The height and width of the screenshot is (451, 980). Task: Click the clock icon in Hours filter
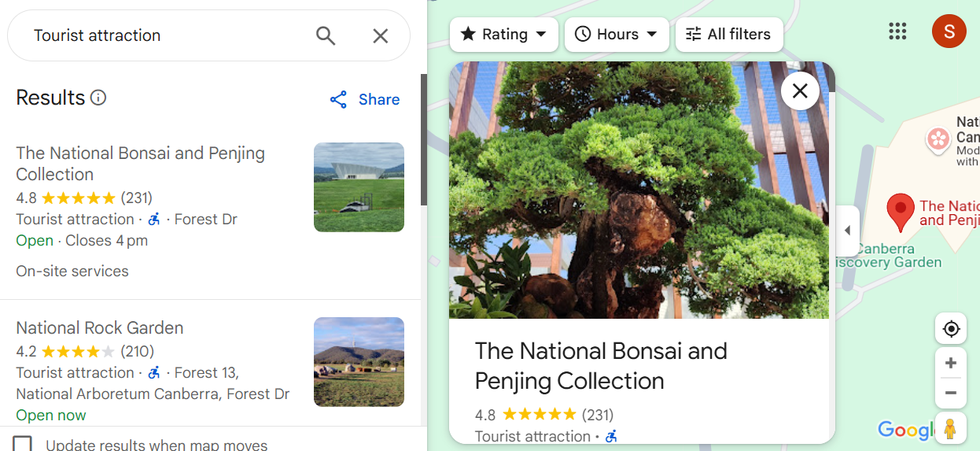[583, 34]
